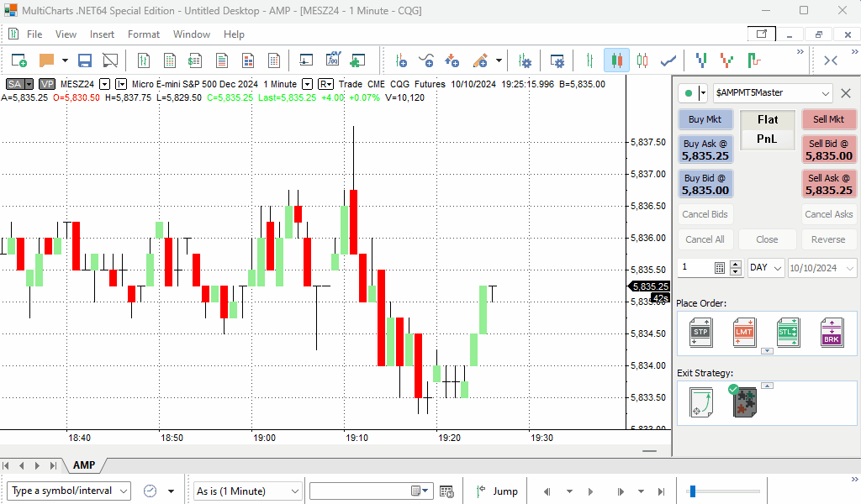Click Buy Bid @ 5,835.00 button
Image resolution: width=861 pixels, height=504 pixels.
pyautogui.click(x=705, y=184)
